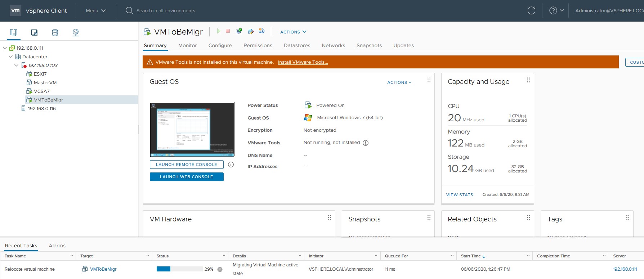Open the Administrator user menu
This screenshot has height=279, width=644.
[609, 11]
